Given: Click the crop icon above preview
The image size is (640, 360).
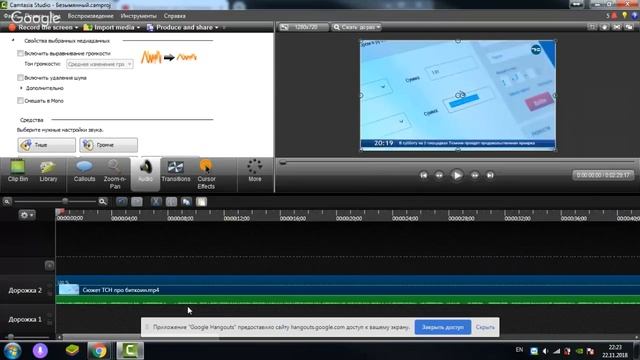Looking at the screenshot, I should pyautogui.click(x=591, y=27).
